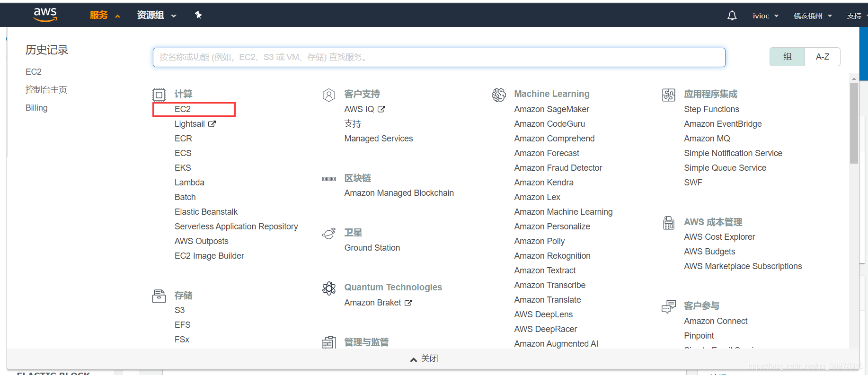This screenshot has height=375, width=868.
Task: Open AWS DeepRacer
Action: tap(546, 329)
